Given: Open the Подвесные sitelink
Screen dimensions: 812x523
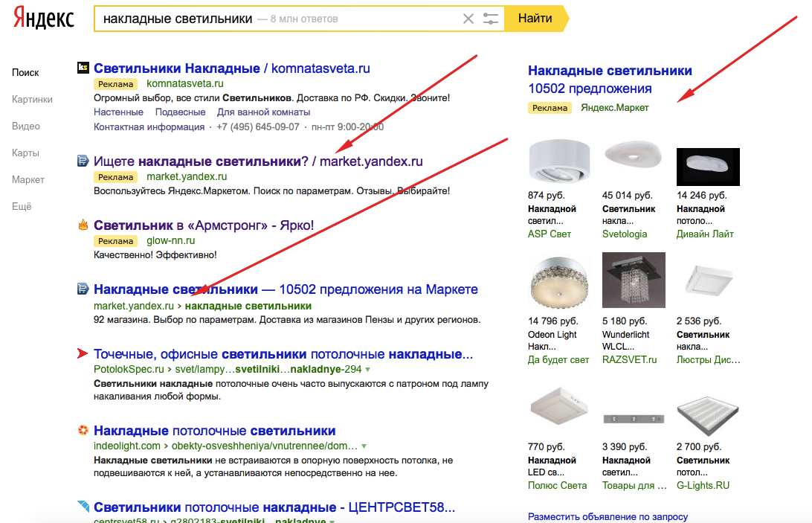Looking at the screenshot, I should coord(180,112).
